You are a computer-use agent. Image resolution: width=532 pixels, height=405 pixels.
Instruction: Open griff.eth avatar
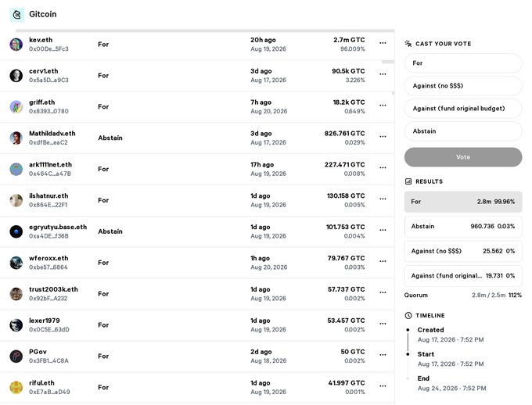coord(16,107)
